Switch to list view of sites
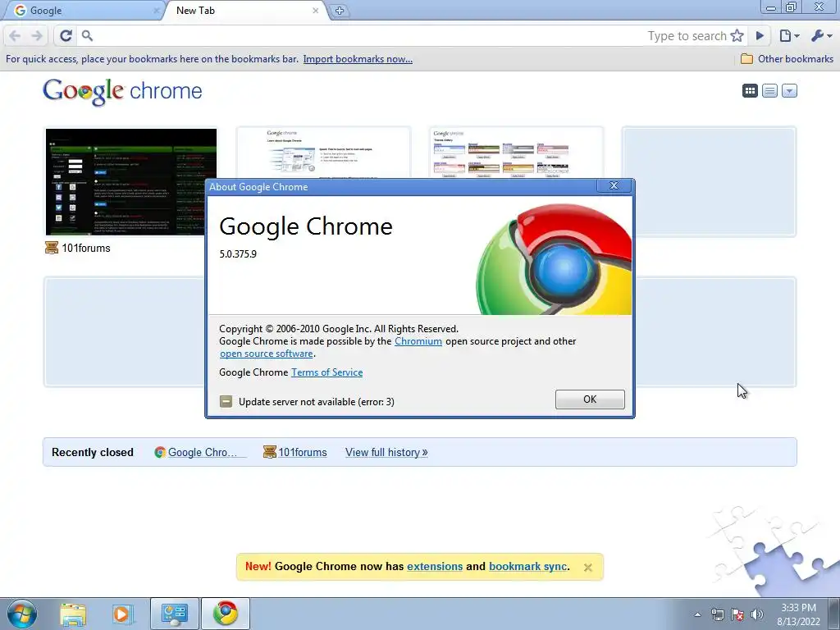This screenshot has width=840, height=630. (769, 91)
